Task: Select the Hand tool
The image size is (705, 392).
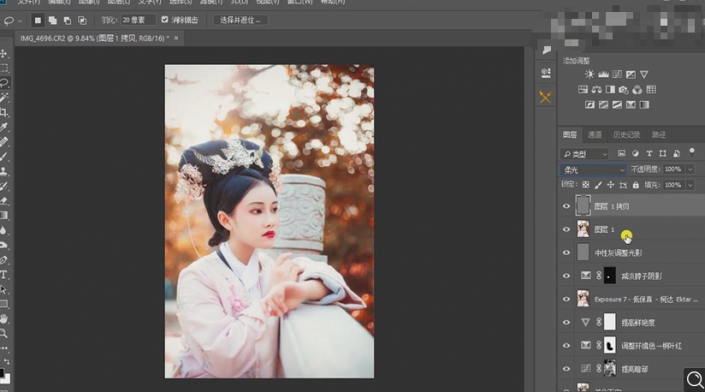Action: click(4, 319)
